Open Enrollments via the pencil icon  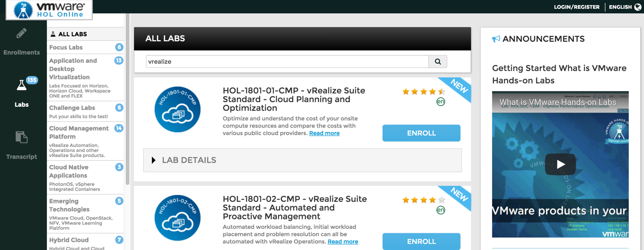22,33
